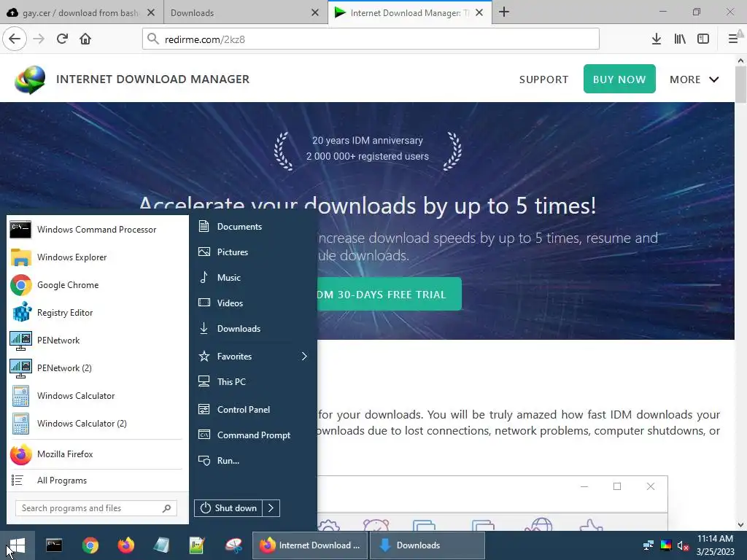Open Command Prompt from start menu right column

pos(253,435)
